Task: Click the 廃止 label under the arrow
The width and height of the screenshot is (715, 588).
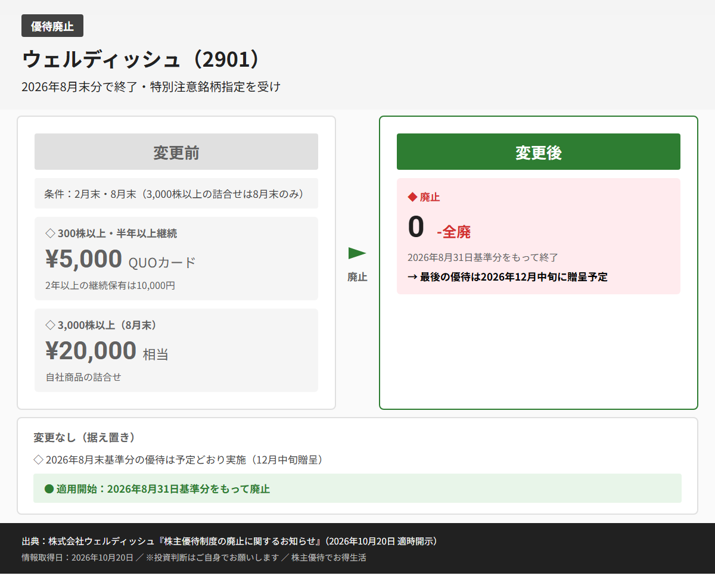Action: point(357,277)
